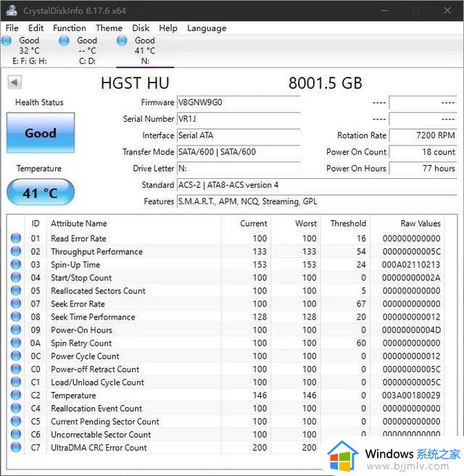Minimize the CrystalDiskInfo window
The image size is (464, 476).
click(x=385, y=11)
